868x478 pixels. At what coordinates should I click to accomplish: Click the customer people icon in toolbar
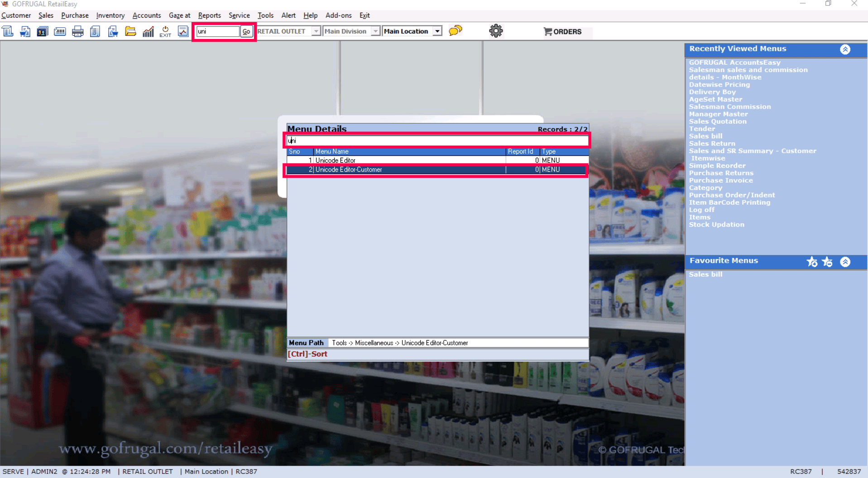click(43, 31)
